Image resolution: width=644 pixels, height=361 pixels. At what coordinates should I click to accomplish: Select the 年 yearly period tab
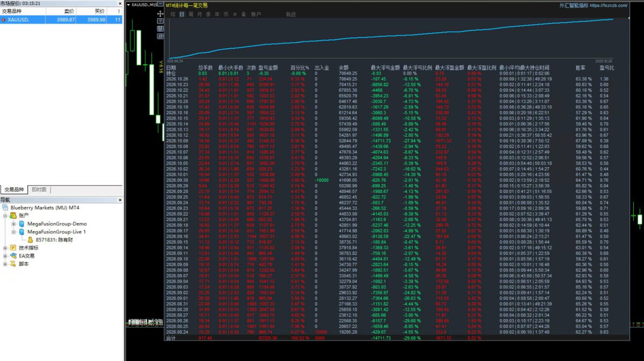point(217,14)
